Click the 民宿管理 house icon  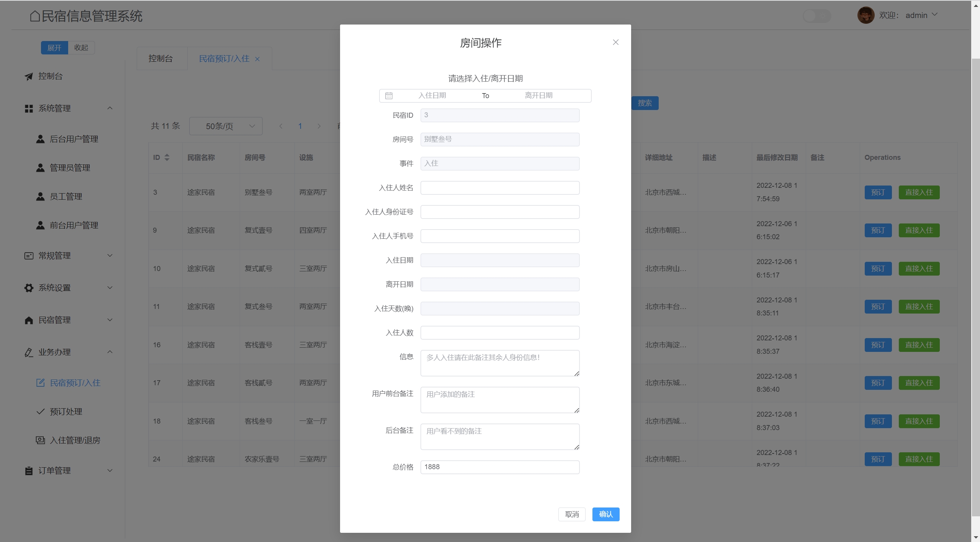[x=29, y=320]
